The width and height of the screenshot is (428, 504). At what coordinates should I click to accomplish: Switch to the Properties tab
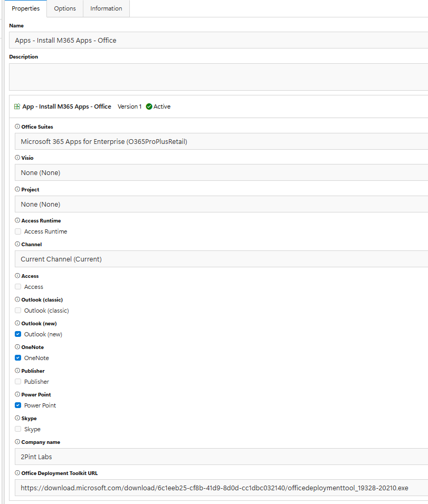tap(25, 8)
